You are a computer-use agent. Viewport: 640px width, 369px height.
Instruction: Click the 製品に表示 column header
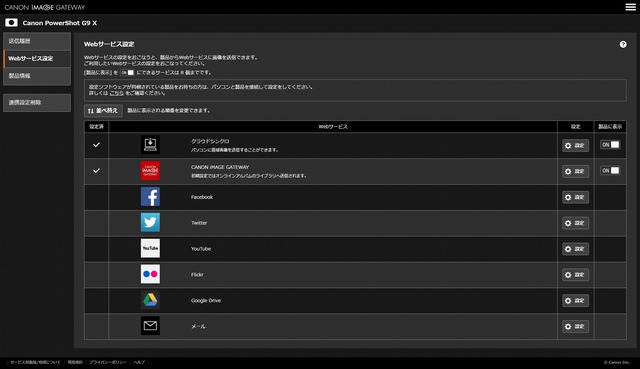[x=610, y=127]
